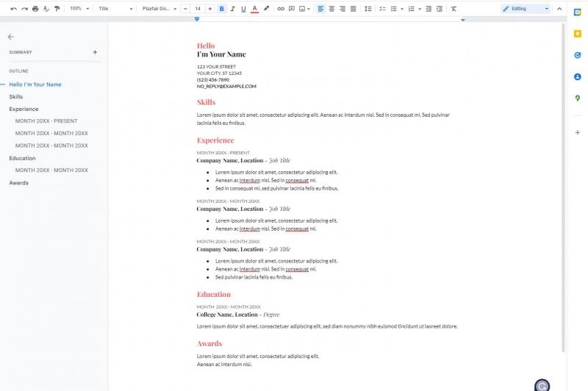This screenshot has height=391, width=588.
Task: Clear formatting
Action: 453,9
